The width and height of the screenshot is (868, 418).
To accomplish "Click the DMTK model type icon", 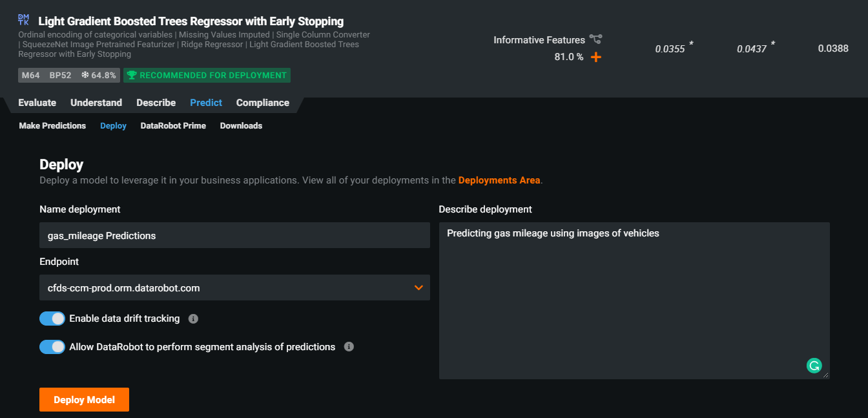I will point(24,20).
